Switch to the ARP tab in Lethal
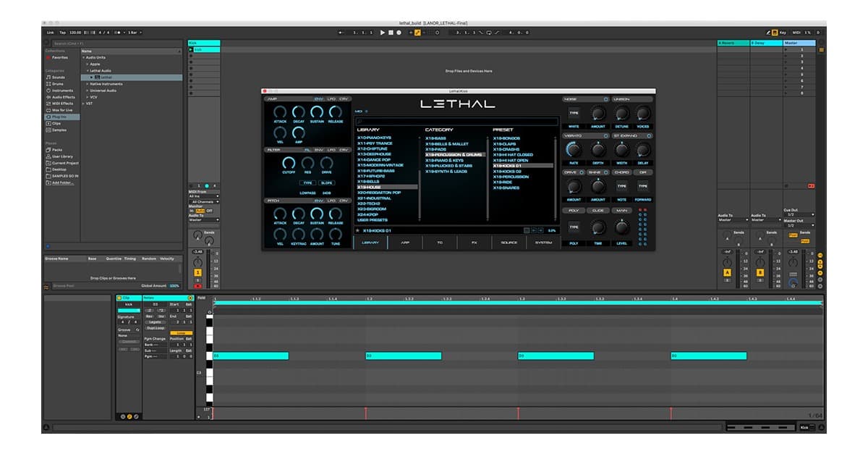 point(405,243)
